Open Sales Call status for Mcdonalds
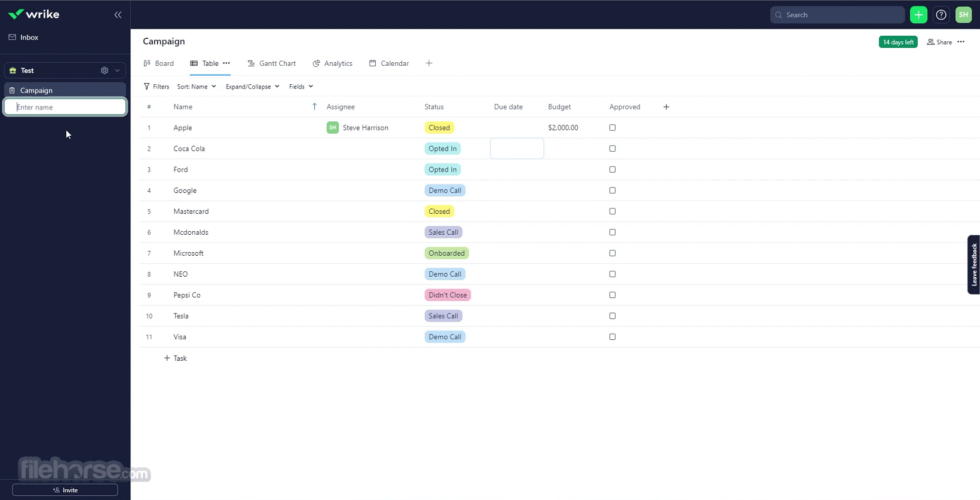Screen dimensions: 980x500 [x=443, y=232]
